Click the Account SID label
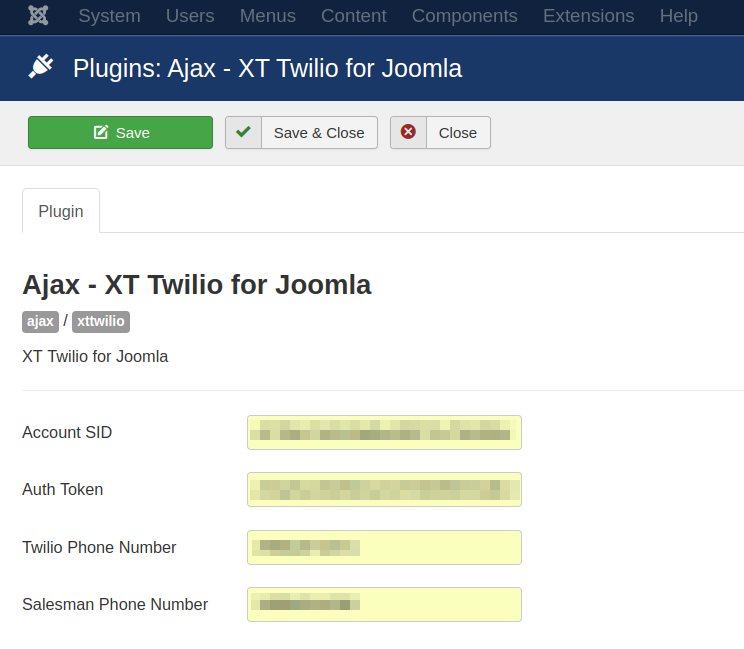The width and height of the screenshot is (744, 649). (67, 433)
